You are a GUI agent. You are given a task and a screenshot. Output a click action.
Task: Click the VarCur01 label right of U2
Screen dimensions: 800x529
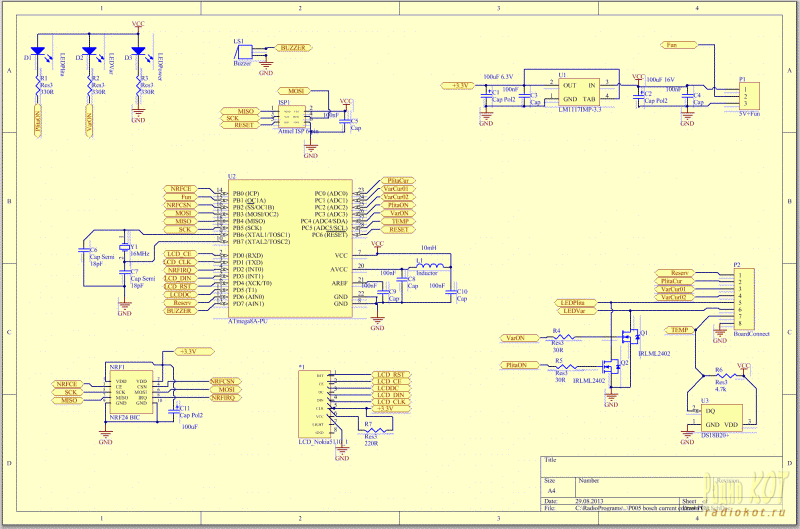(398, 189)
